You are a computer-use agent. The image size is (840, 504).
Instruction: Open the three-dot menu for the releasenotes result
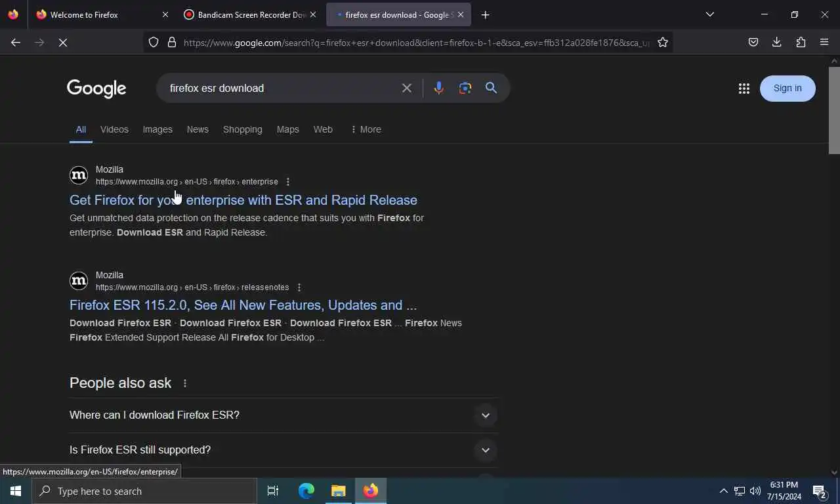tap(299, 287)
